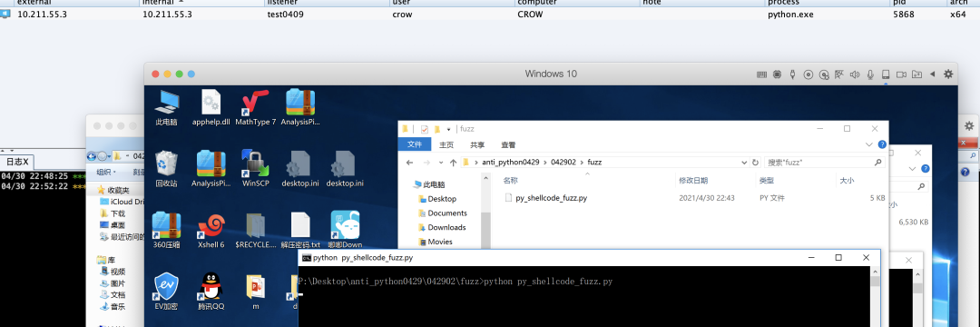Select 收藏夹 in background window sidebar

(x=113, y=190)
